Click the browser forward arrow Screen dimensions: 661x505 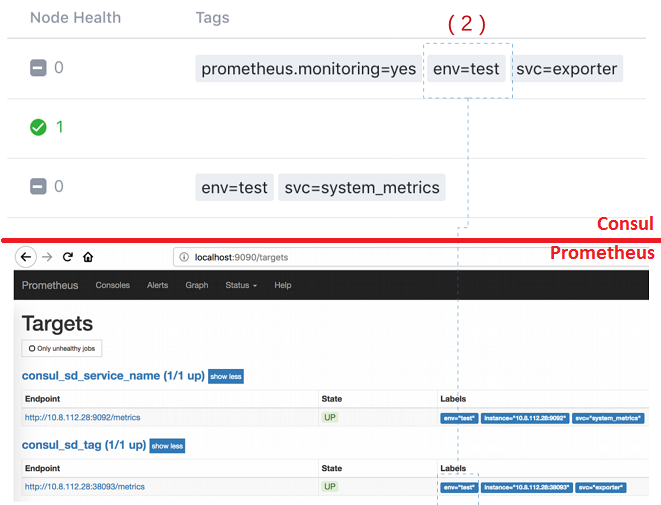click(x=47, y=257)
